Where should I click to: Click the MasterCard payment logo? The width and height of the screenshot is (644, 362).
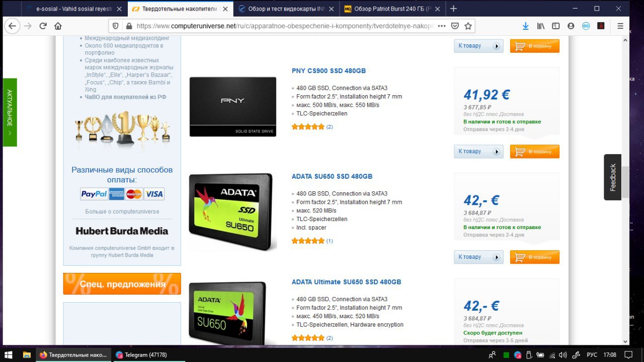(134, 194)
